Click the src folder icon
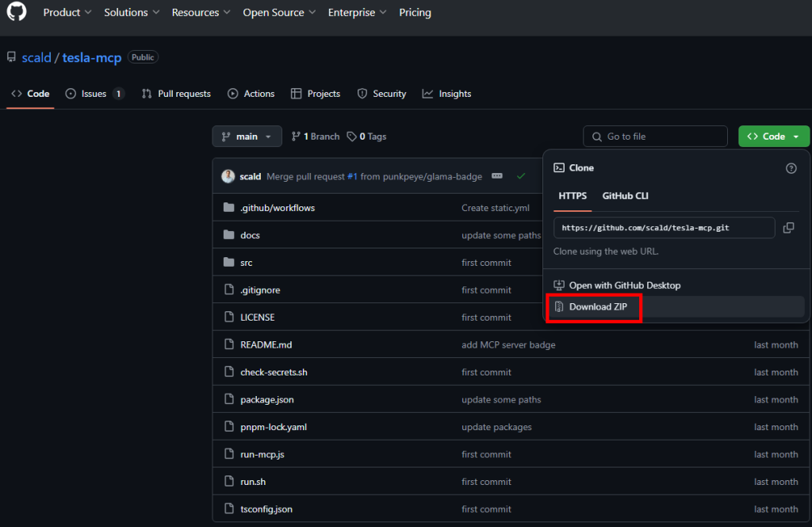Screen dimensions: 812x527 tap(229, 263)
